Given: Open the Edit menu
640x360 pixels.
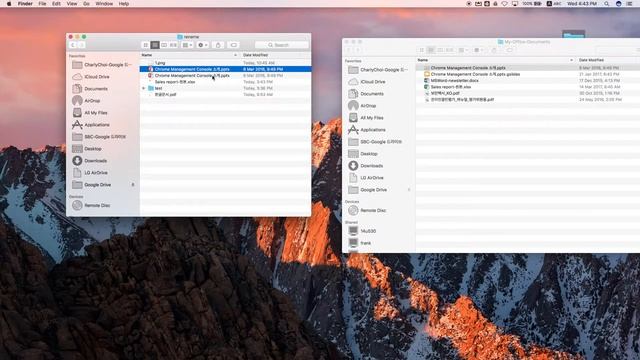Looking at the screenshot, I should click(56, 4).
